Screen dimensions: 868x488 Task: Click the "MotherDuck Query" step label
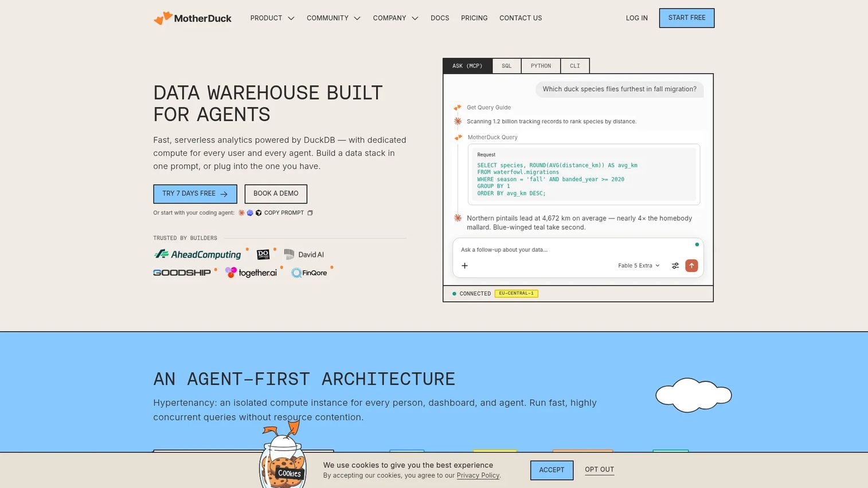click(x=492, y=137)
